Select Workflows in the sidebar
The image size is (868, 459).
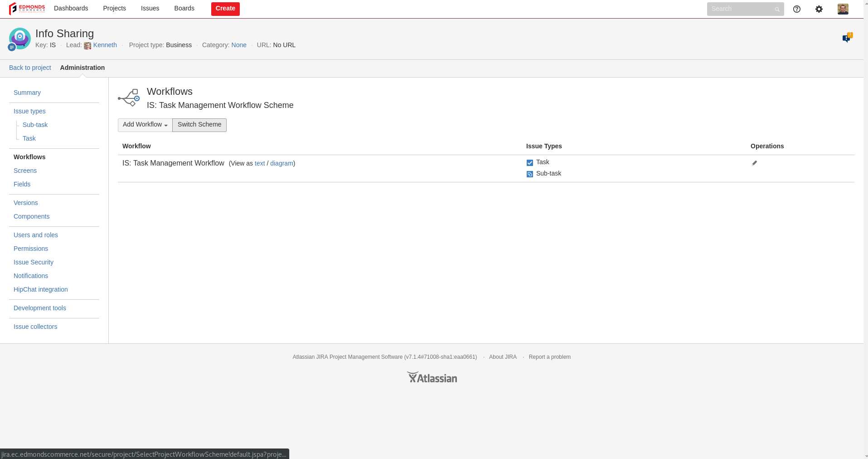coord(29,157)
